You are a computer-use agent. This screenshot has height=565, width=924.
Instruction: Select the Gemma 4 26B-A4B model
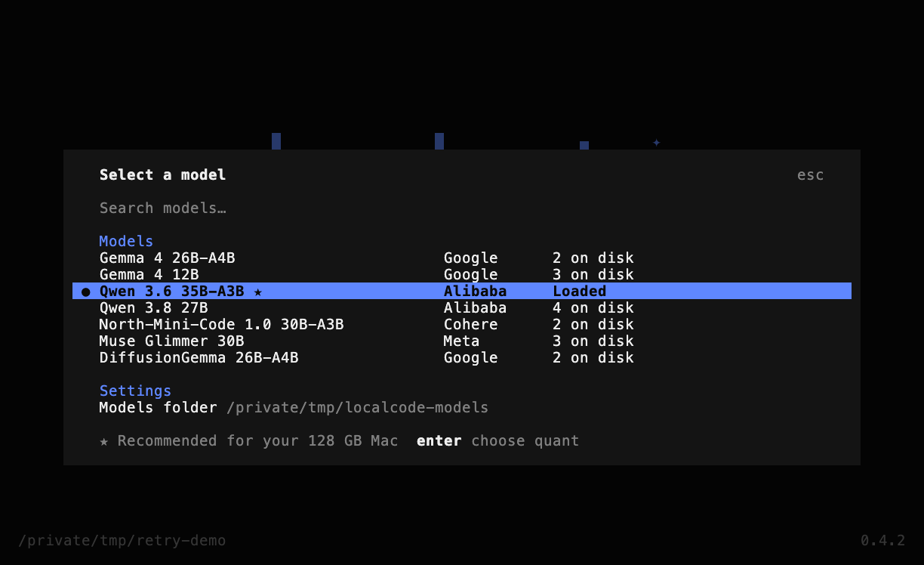[462, 258]
